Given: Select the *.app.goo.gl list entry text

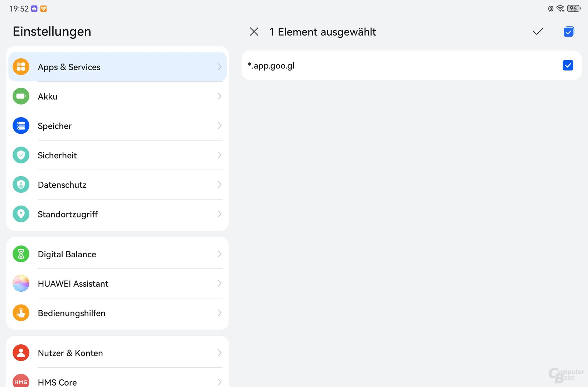Looking at the screenshot, I should (x=271, y=66).
